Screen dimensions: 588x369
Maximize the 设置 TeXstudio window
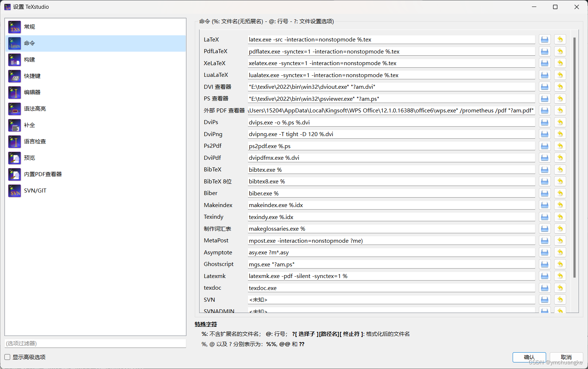(x=555, y=7)
